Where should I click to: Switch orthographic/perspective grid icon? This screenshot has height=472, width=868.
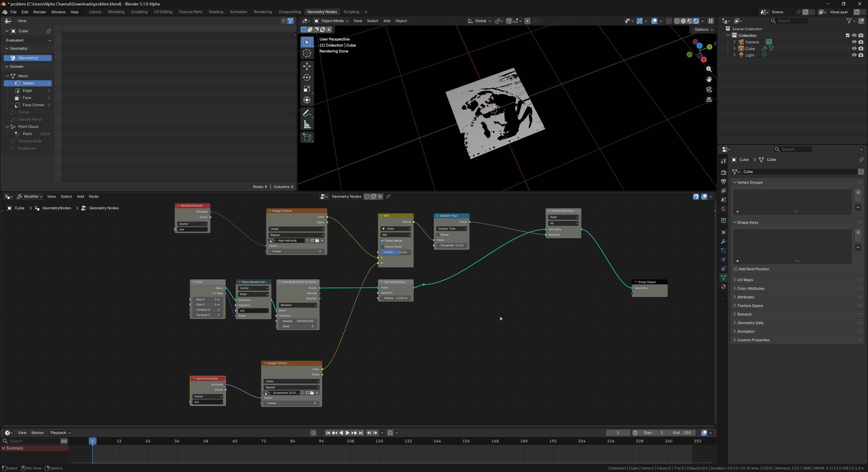click(x=709, y=100)
